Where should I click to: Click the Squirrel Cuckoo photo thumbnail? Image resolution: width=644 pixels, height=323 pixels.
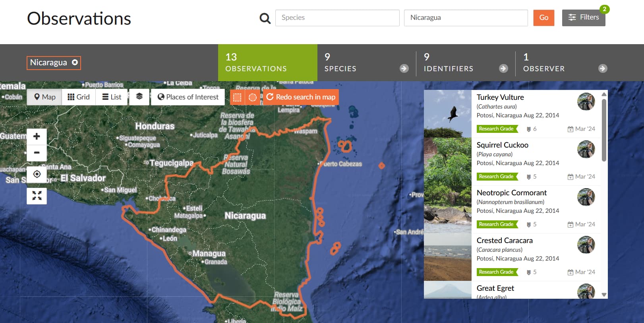pos(448,161)
